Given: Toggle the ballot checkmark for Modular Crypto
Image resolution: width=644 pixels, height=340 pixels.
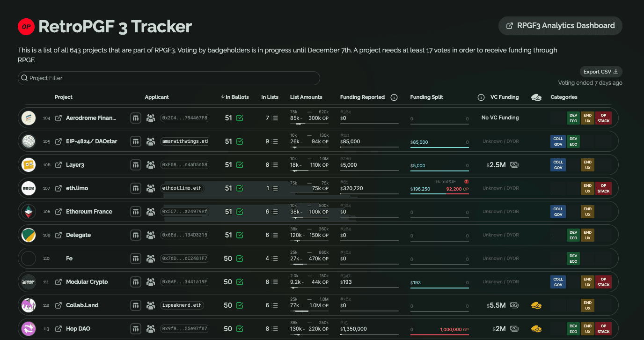Looking at the screenshot, I should [240, 282].
